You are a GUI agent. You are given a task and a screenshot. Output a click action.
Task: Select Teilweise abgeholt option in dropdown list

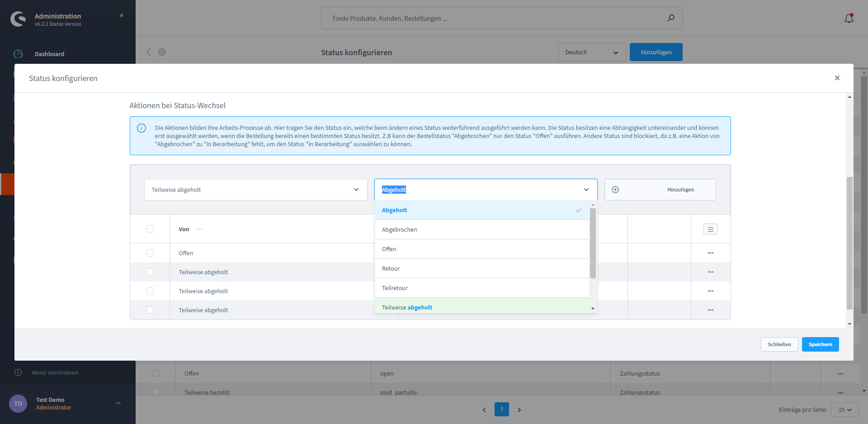tap(482, 305)
